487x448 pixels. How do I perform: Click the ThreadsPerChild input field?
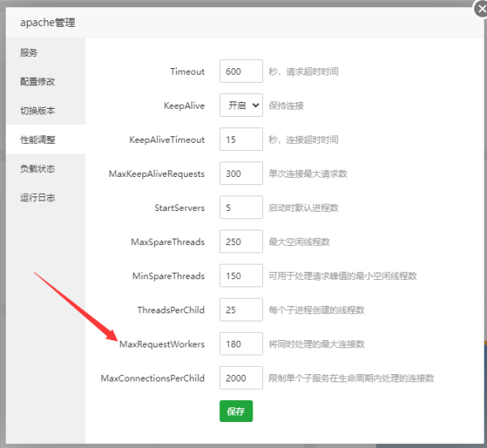click(241, 310)
